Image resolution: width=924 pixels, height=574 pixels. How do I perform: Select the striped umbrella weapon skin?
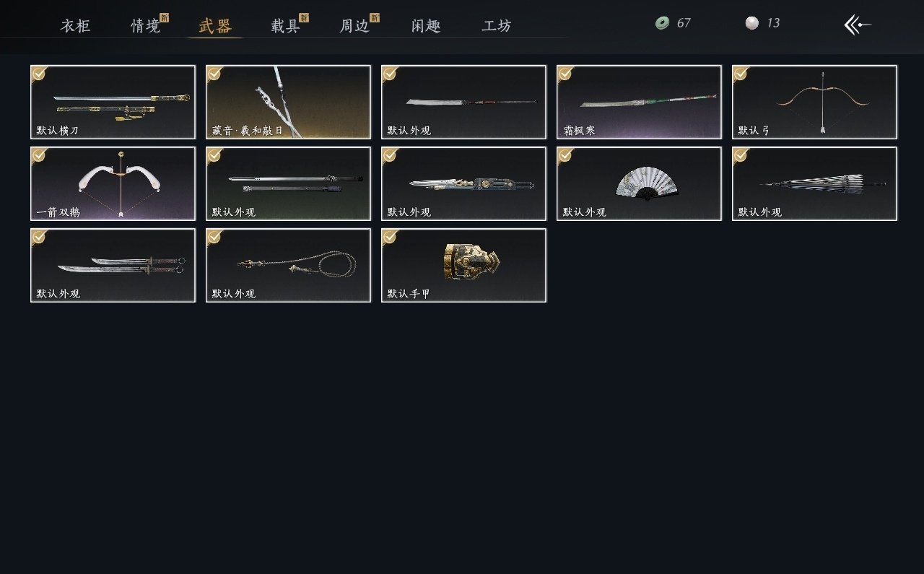click(814, 183)
